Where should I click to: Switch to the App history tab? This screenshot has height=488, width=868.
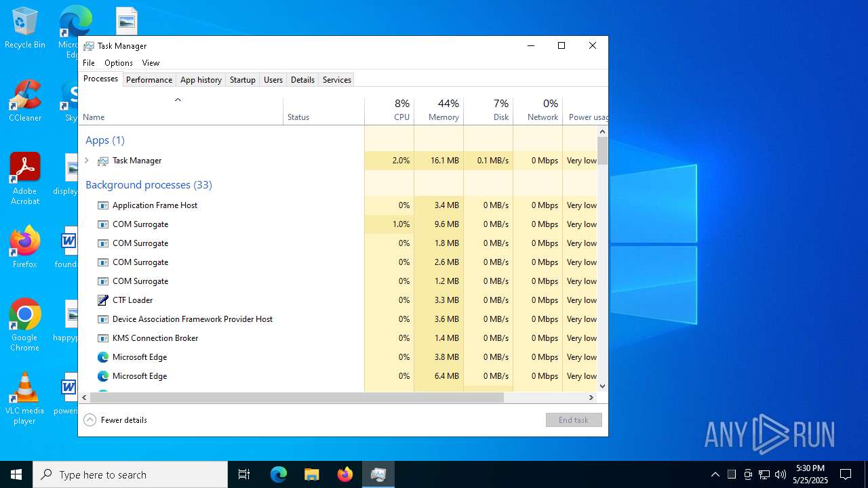[201, 80]
